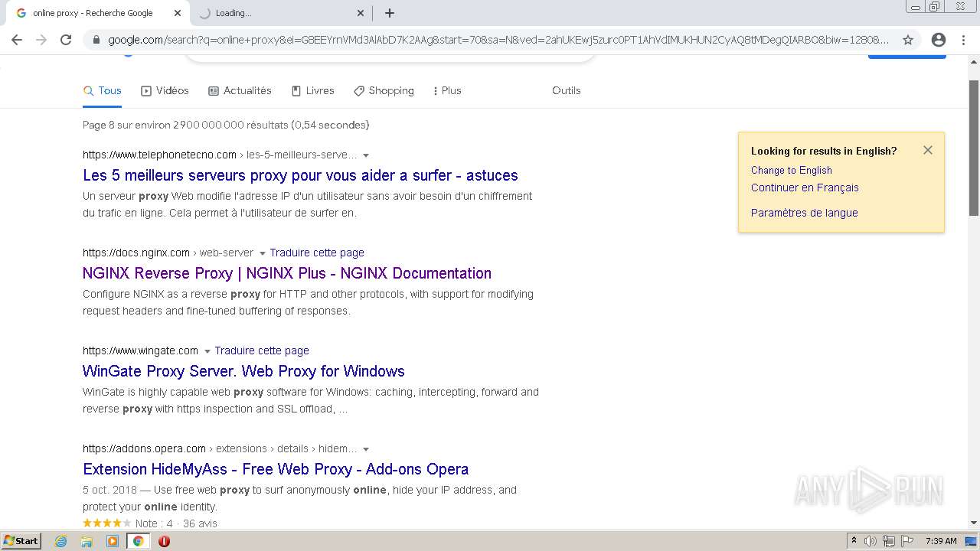Viewport: 980px width, 551px height.
Task: Click the scrollbar down arrow
Action: (974, 523)
